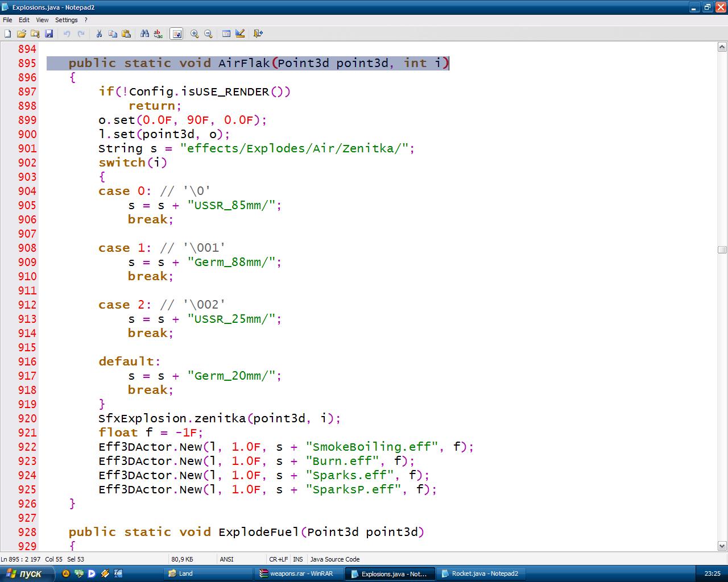Zoom in on the editor text
728x582 pixels.
pyautogui.click(x=195, y=34)
